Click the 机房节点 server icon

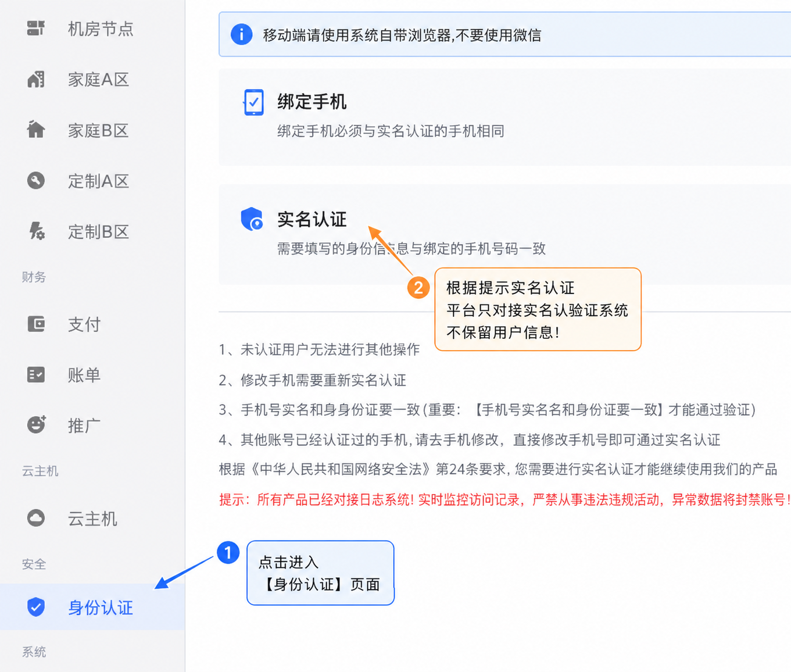(36, 28)
